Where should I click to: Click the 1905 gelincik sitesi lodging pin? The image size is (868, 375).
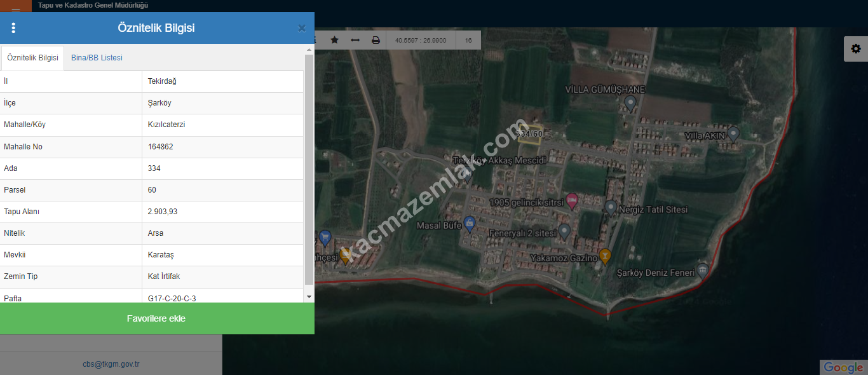tap(572, 201)
